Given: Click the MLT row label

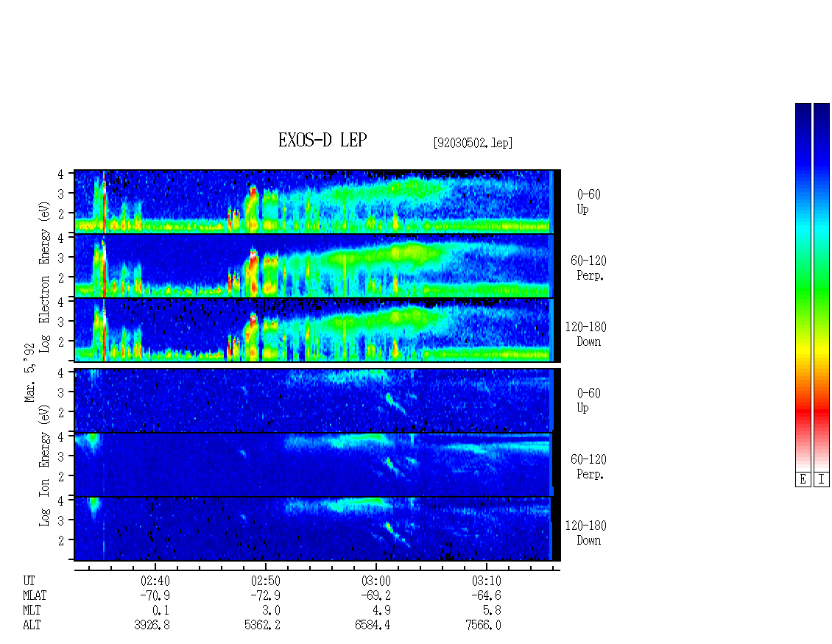Looking at the screenshot, I should [32, 611].
